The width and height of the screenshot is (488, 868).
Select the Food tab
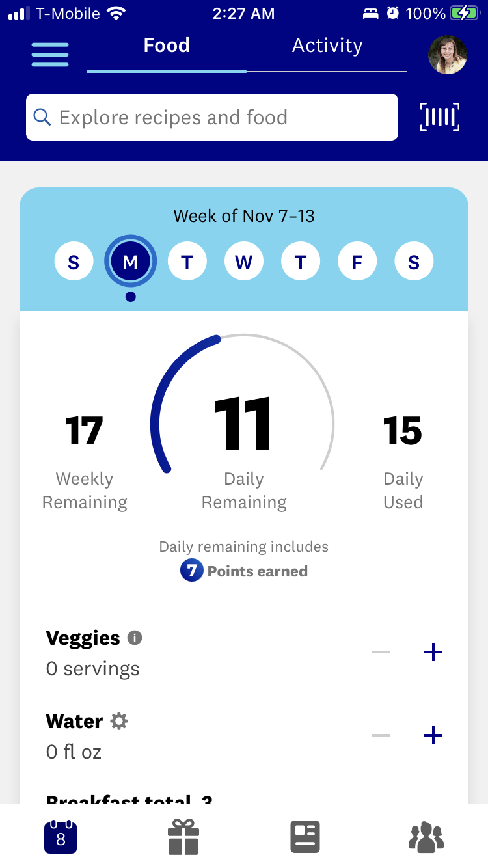167,46
